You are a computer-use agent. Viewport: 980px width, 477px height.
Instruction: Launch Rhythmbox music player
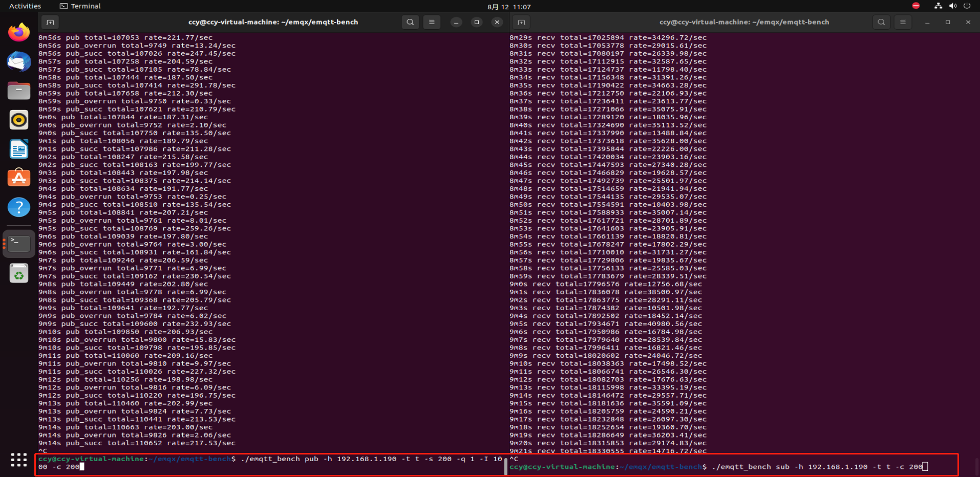[x=19, y=120]
